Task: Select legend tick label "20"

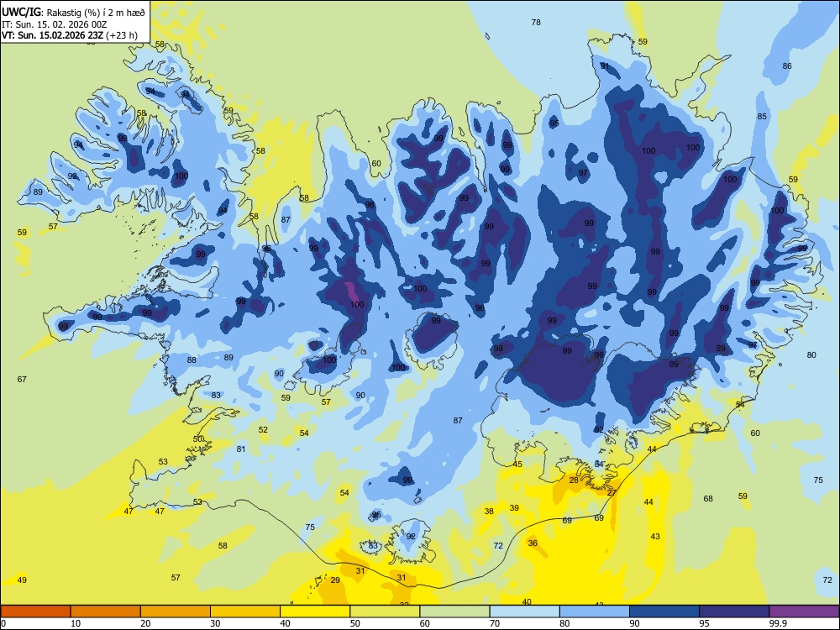Action: pyautogui.click(x=145, y=623)
